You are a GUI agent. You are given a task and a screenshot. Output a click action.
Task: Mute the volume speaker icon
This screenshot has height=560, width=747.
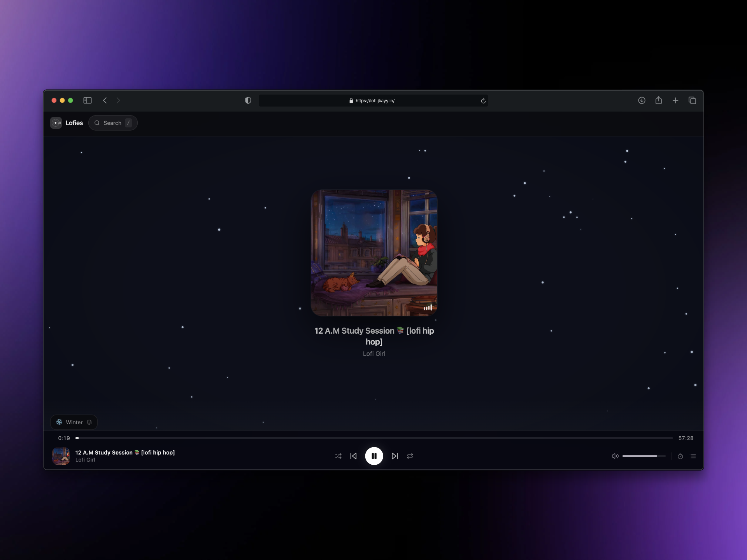615,456
